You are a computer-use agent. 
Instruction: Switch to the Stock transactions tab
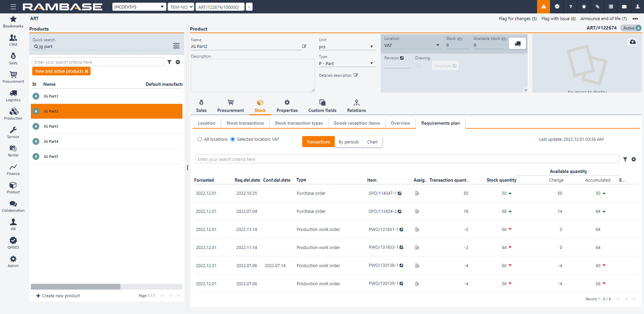tap(245, 123)
